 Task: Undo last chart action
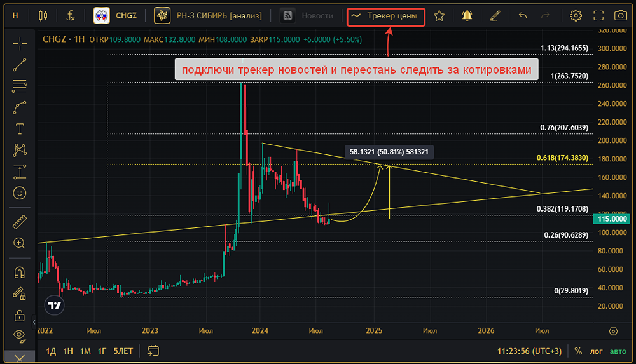pos(523,16)
